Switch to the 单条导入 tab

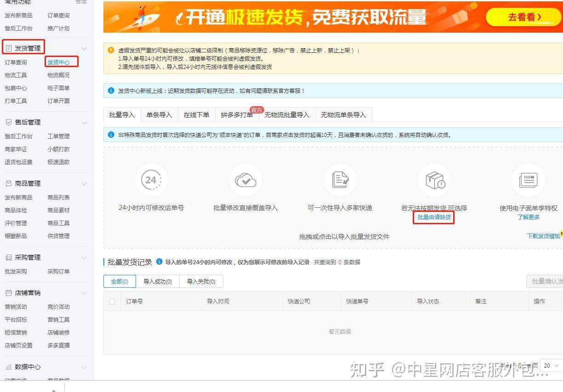(x=159, y=115)
